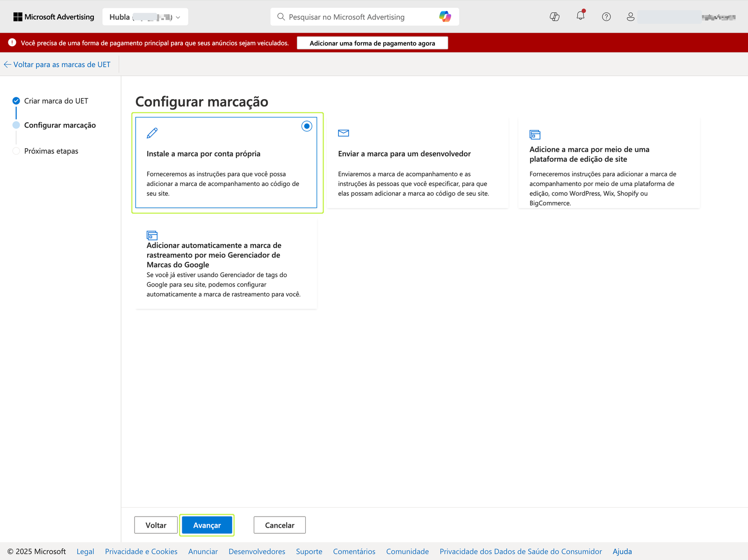Click the completed checkmark for Criar marca
Image resolution: width=748 pixels, height=560 pixels.
(x=16, y=101)
